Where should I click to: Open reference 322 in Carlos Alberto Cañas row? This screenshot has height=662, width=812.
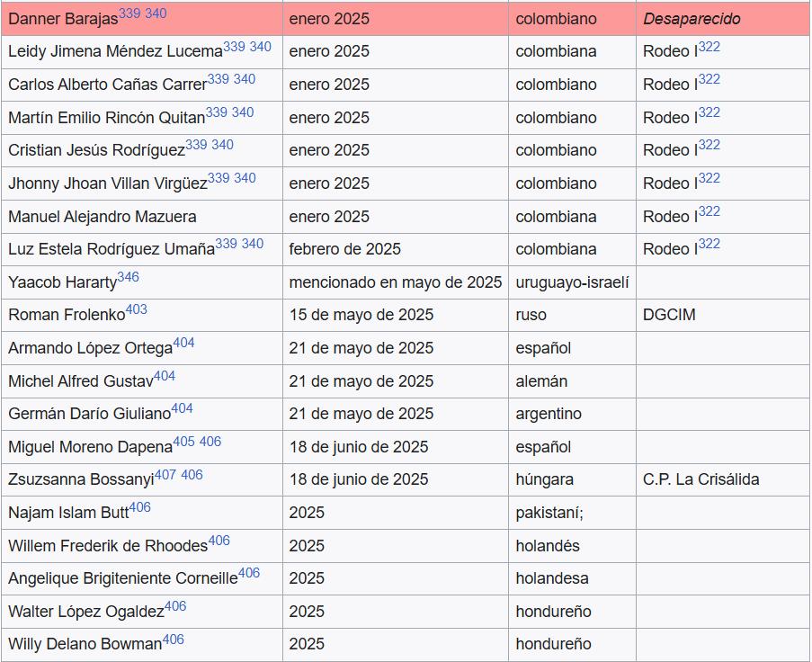[709, 80]
